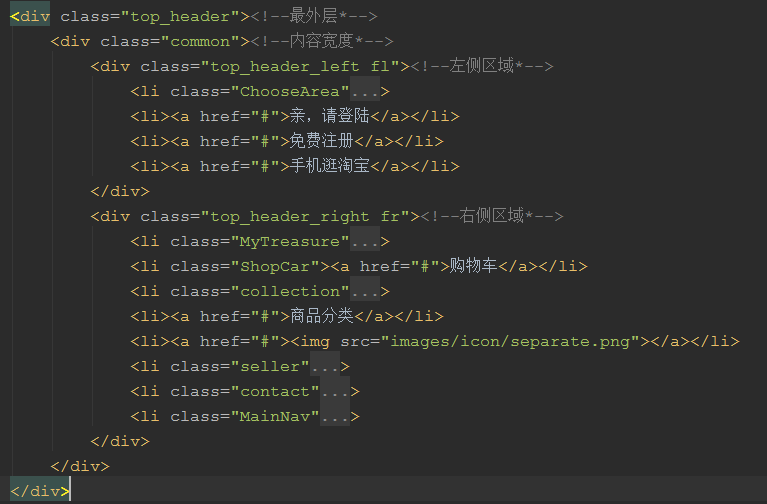Screen dimensions: 767x504
Task: Click the "ShopCar" class value
Action: [280, 267]
